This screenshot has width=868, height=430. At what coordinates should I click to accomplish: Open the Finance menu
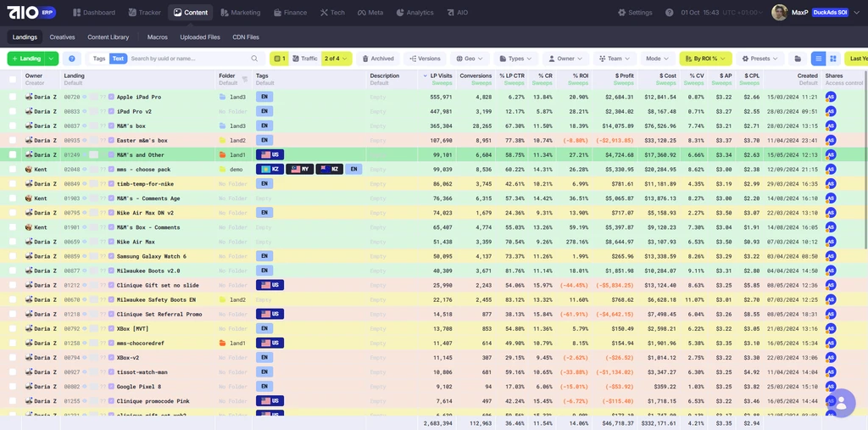tap(290, 12)
